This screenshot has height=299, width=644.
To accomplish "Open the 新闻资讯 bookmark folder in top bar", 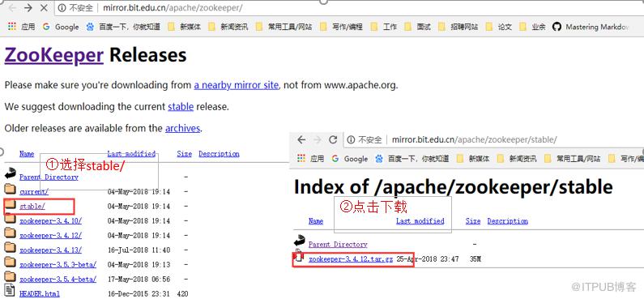I will point(228,27).
